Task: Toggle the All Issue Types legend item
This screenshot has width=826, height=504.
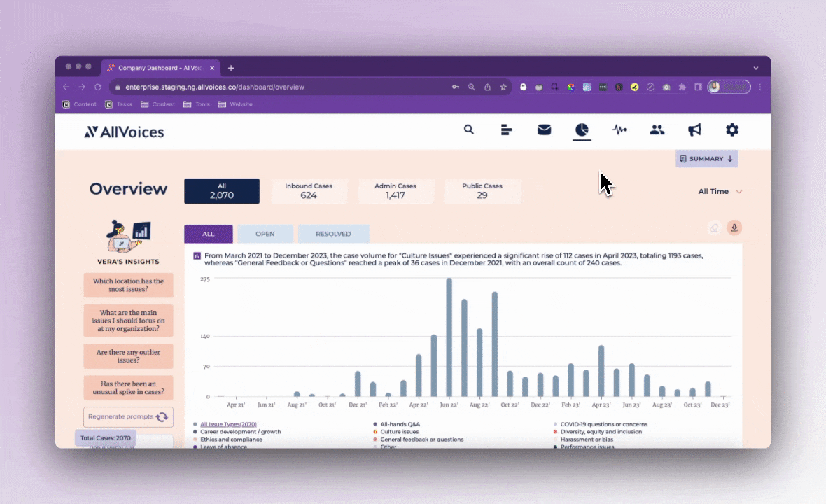Action: (x=228, y=424)
